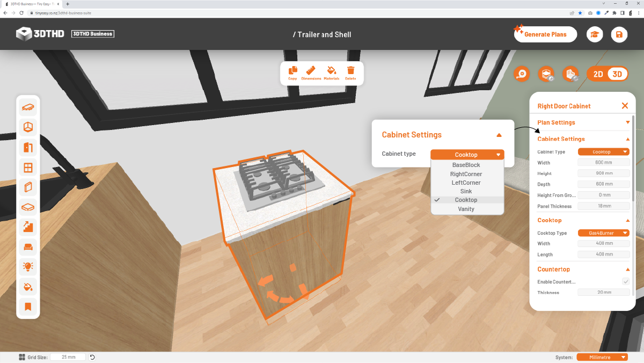Open the doors tool in sidebar
The height and width of the screenshot is (363, 644).
coord(28,147)
